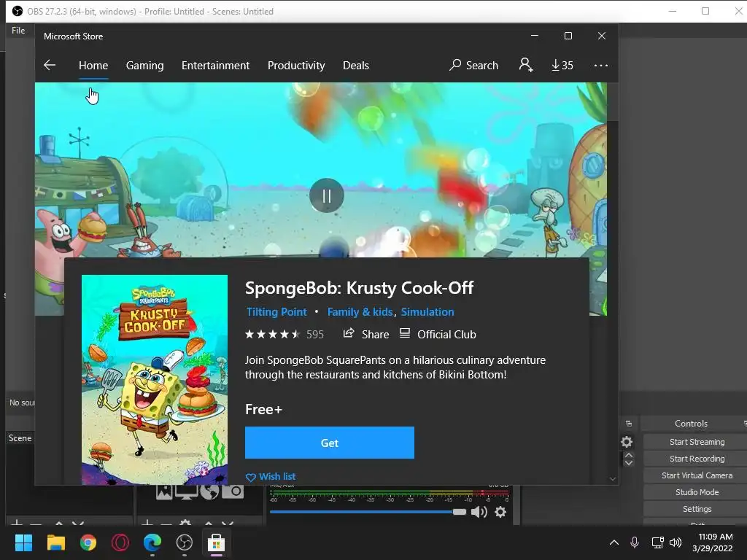Switch to OBS Studio from the taskbar
This screenshot has width=747, height=560.
point(185,542)
